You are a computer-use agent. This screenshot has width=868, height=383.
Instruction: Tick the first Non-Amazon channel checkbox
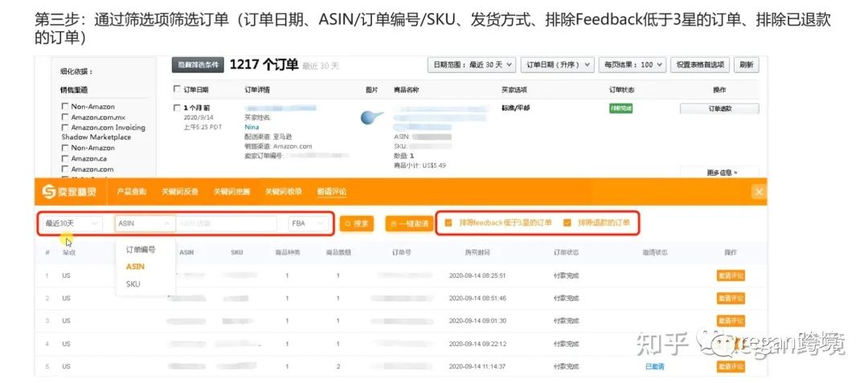tap(65, 106)
